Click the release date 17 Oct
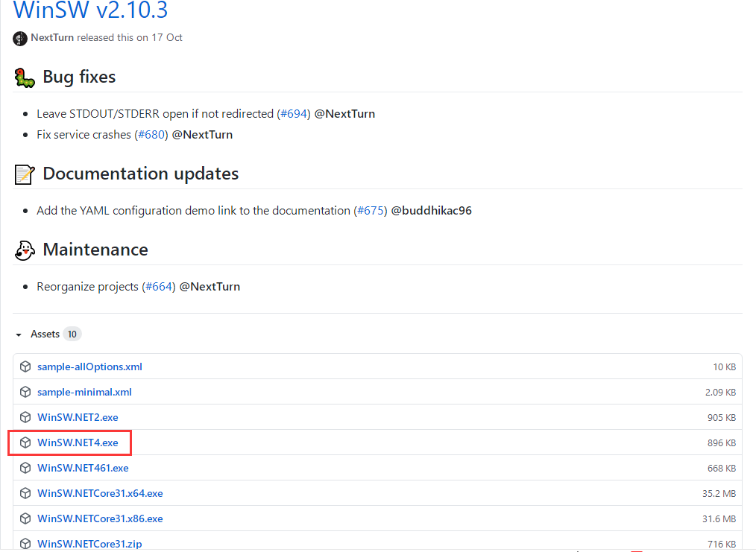This screenshot has width=756, height=552. click(167, 37)
